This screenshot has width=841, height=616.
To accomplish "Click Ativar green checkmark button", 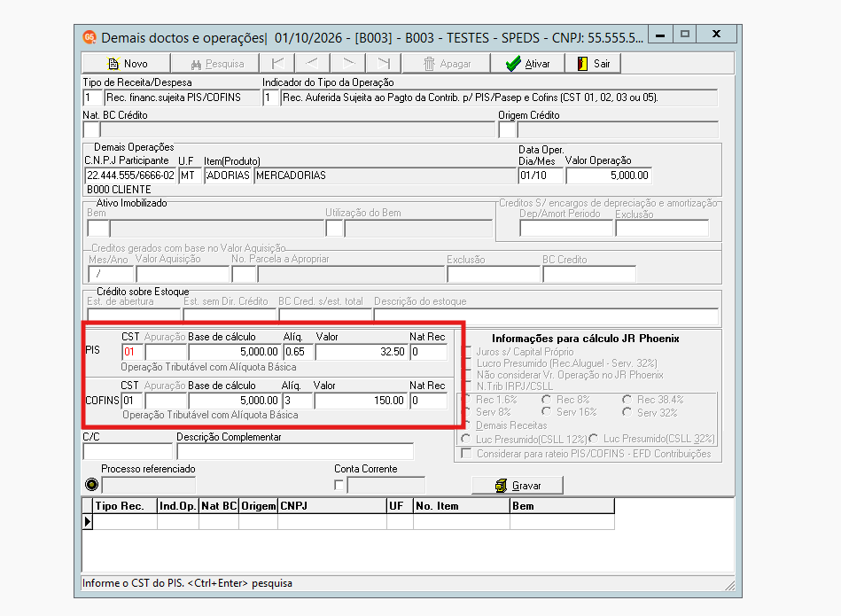I will coord(528,63).
